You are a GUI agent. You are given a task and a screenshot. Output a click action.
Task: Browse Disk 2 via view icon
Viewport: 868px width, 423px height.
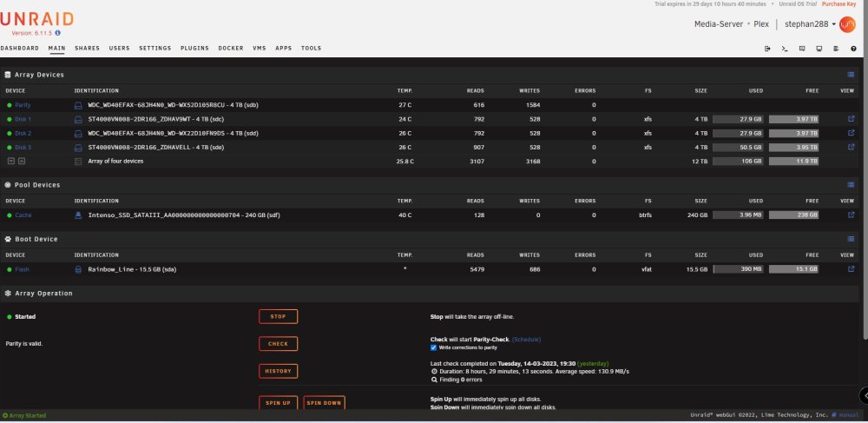[851, 133]
